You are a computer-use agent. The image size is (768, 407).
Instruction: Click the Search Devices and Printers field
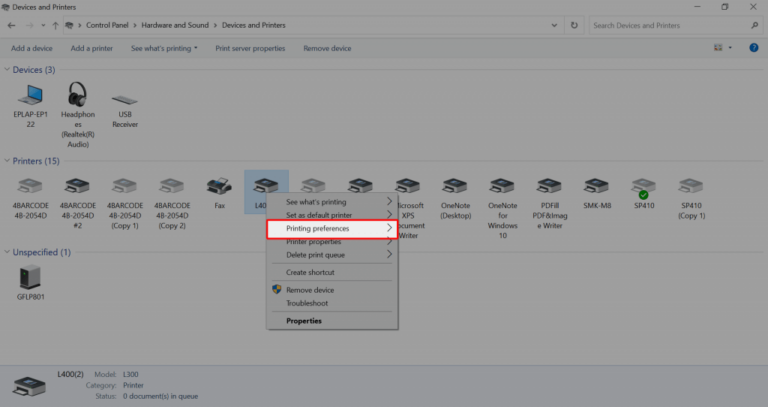pos(674,24)
